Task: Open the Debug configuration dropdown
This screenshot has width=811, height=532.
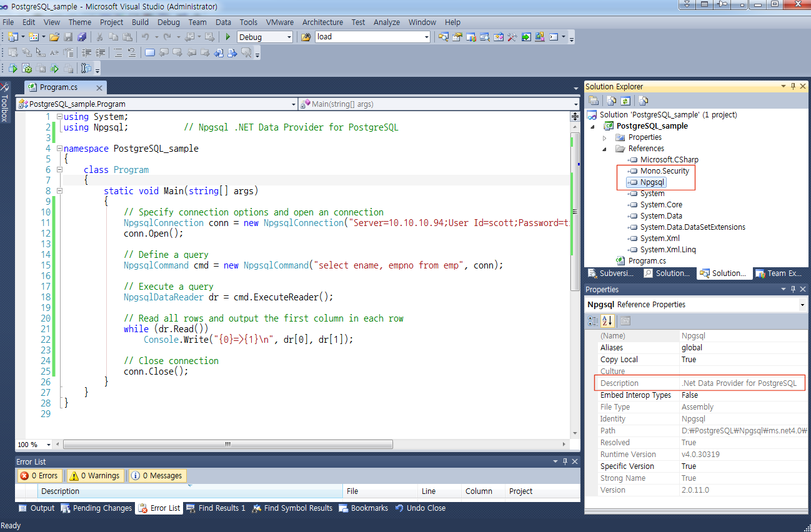Action: tap(289, 37)
